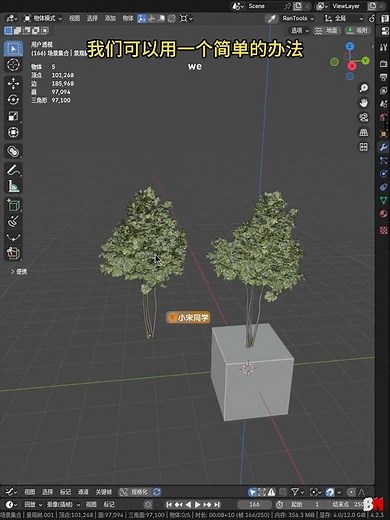The width and height of the screenshot is (390, 520).
Task: Open the 物体模式 object mode dropdown
Action: 43,18
